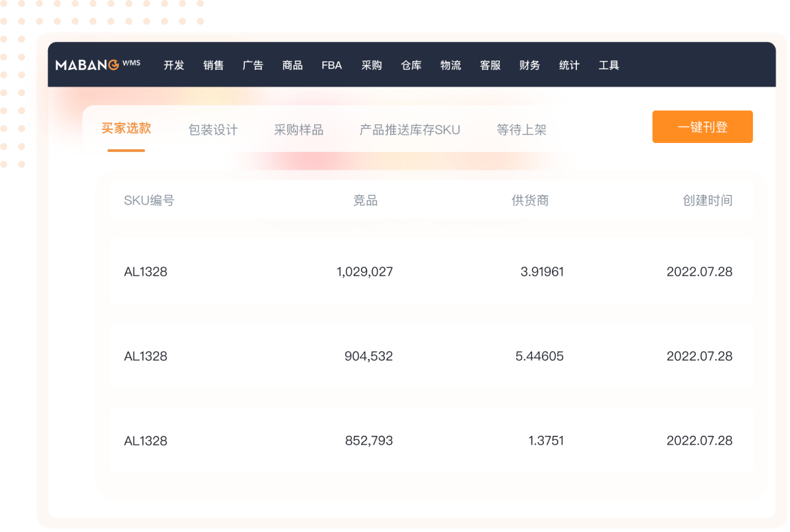Open the 销售 menu
The width and height of the screenshot is (790, 532).
213,65
